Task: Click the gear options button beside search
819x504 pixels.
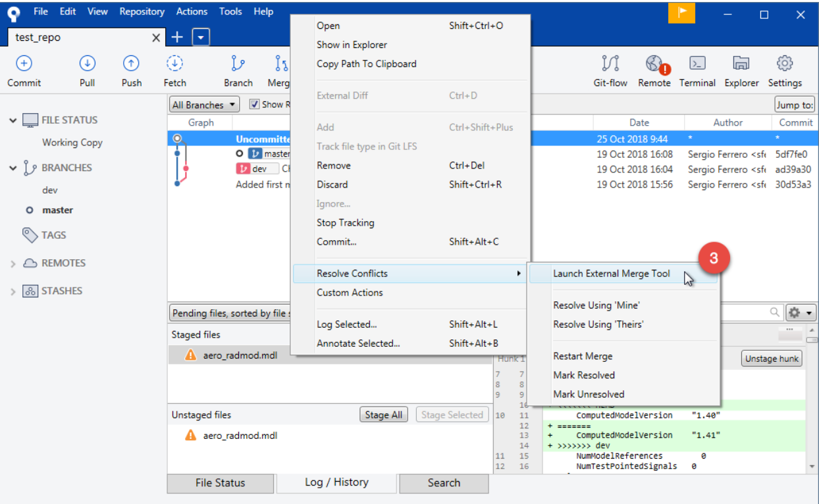Action: tap(801, 313)
